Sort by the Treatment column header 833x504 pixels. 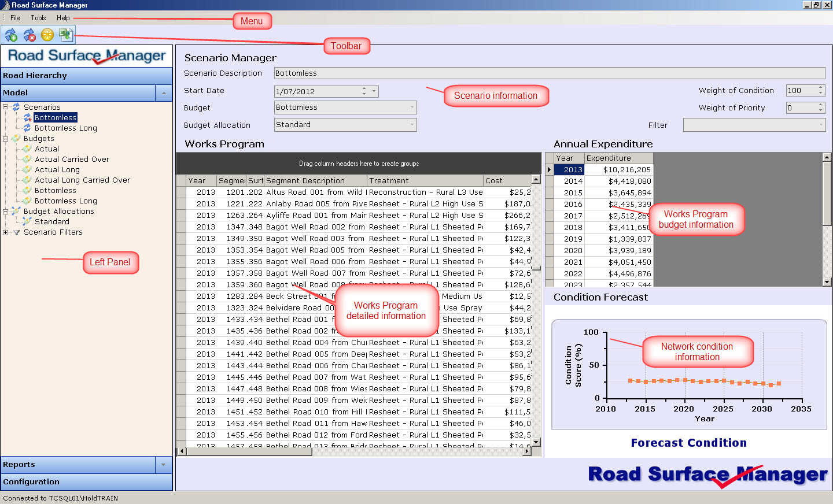click(x=425, y=180)
